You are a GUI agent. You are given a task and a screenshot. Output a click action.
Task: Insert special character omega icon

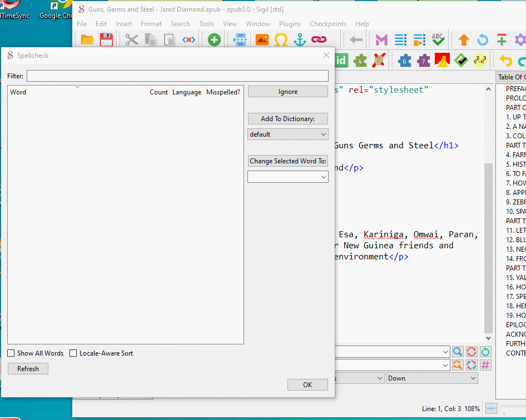coord(281,40)
